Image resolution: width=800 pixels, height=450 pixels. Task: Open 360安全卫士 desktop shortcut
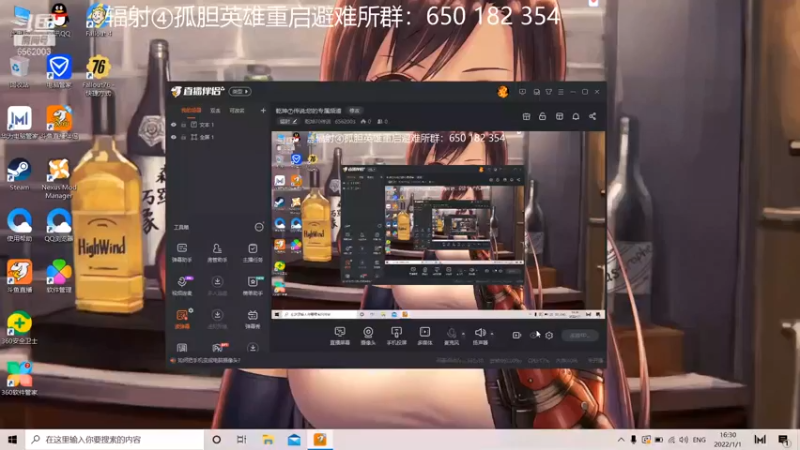pyautogui.click(x=19, y=328)
